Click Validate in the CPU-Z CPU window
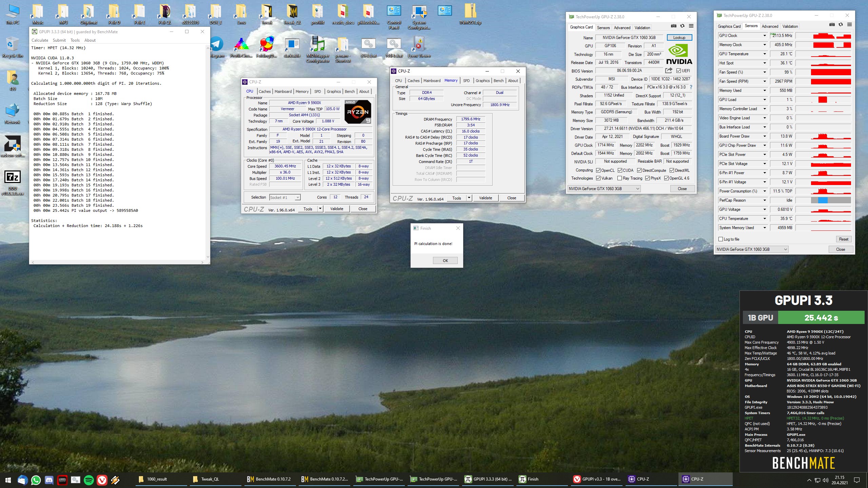The image size is (868, 488). [x=336, y=209]
